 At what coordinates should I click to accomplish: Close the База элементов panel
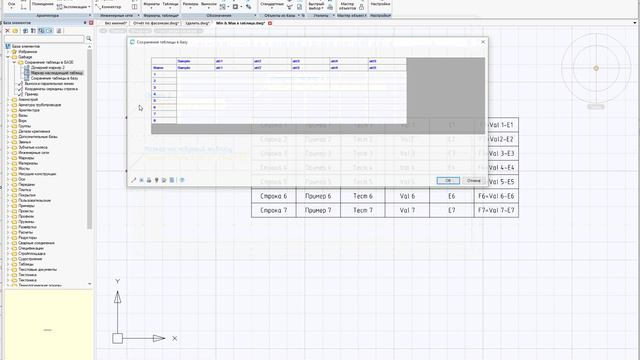point(91,23)
